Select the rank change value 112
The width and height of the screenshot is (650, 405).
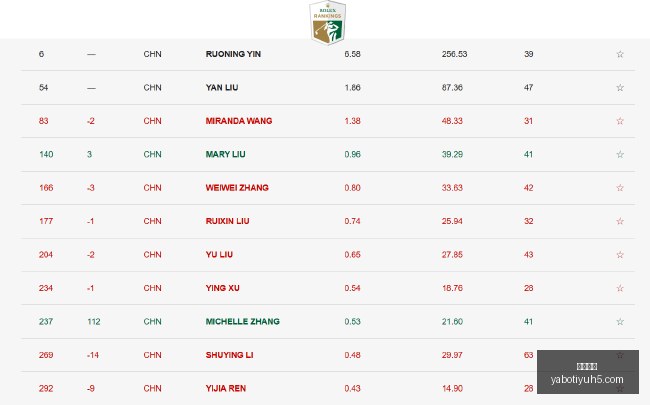94,321
